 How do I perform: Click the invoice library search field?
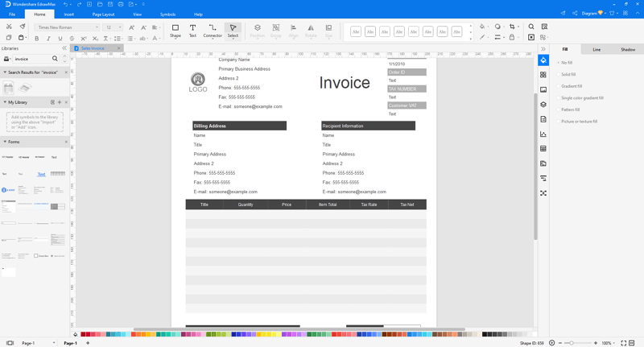coord(32,59)
